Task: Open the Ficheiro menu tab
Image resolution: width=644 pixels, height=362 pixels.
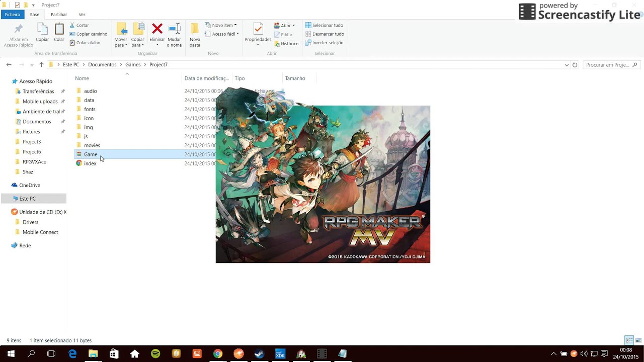Action: (13, 15)
